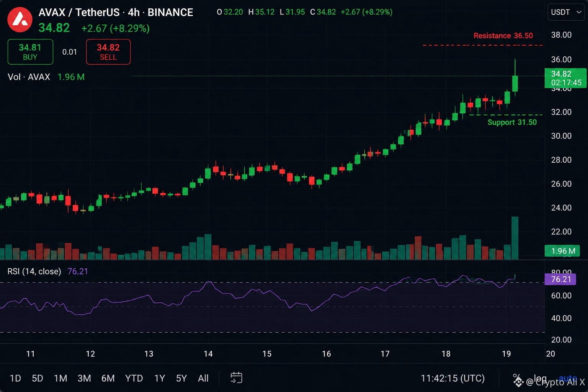Toggle the percent scale option
This screenshot has height=392, width=588.
(x=516, y=378)
